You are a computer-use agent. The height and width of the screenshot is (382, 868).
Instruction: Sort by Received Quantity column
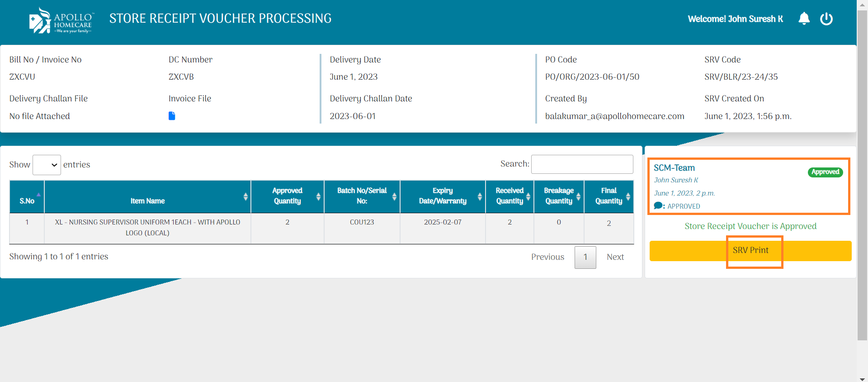tap(509, 196)
